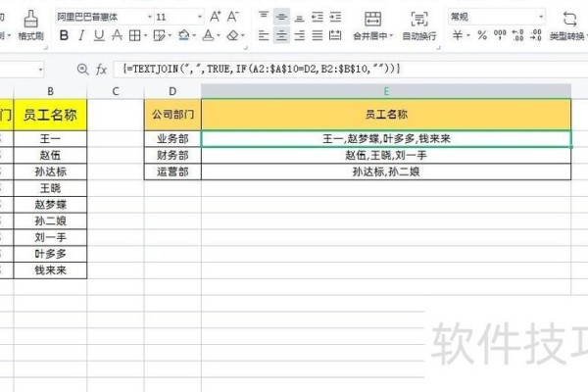The image size is (588, 392).
Task: Expand the currency ¥ dropdown arrow
Action: pyautogui.click(x=468, y=36)
